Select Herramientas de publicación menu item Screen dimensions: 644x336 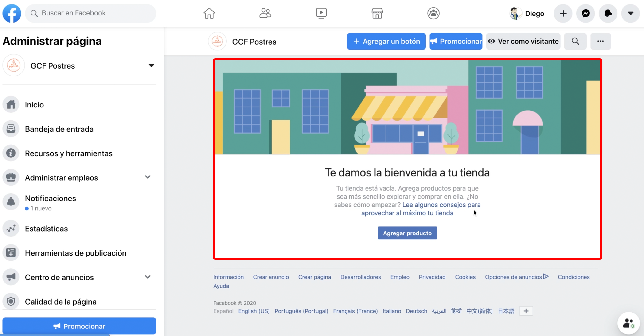76,253
